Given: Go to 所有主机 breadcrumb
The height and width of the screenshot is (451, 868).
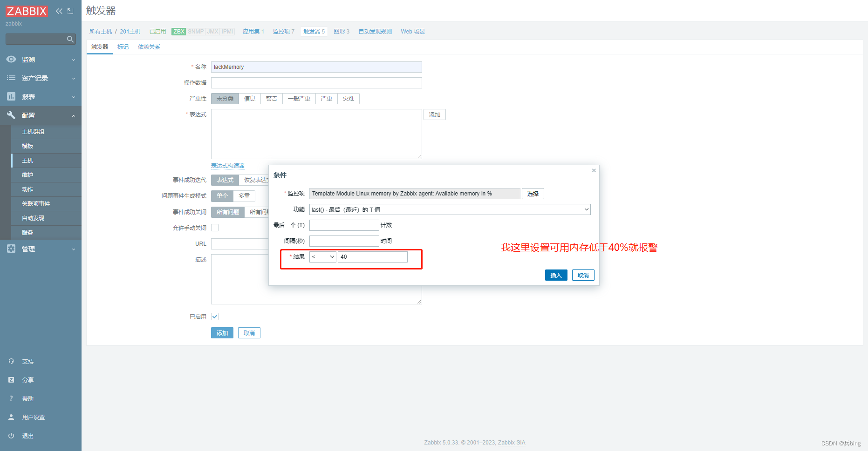Looking at the screenshot, I should [101, 32].
